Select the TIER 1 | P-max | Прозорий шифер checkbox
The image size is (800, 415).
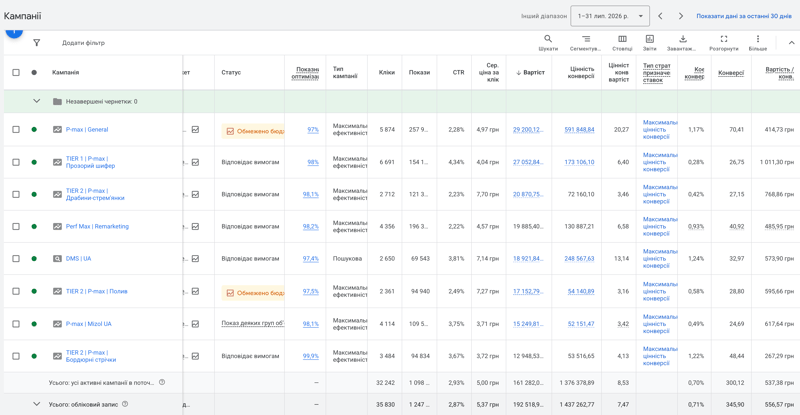coord(16,162)
